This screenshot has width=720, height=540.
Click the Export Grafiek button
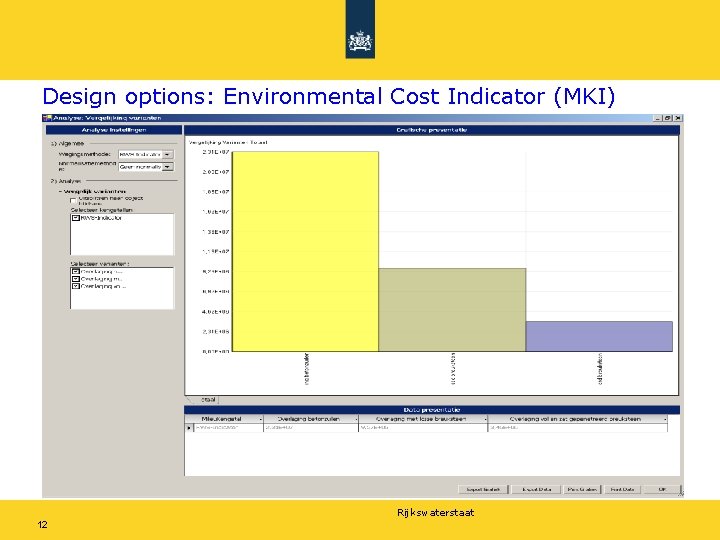click(483, 489)
